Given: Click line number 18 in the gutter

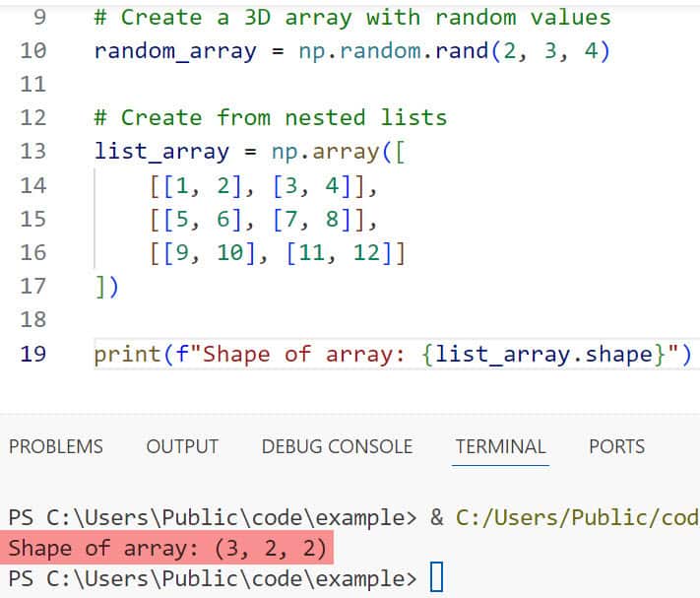Looking at the screenshot, I should (x=32, y=319).
